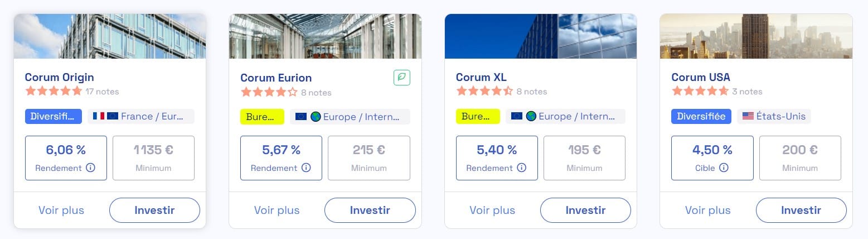Invest in Corum Eurion

point(370,211)
